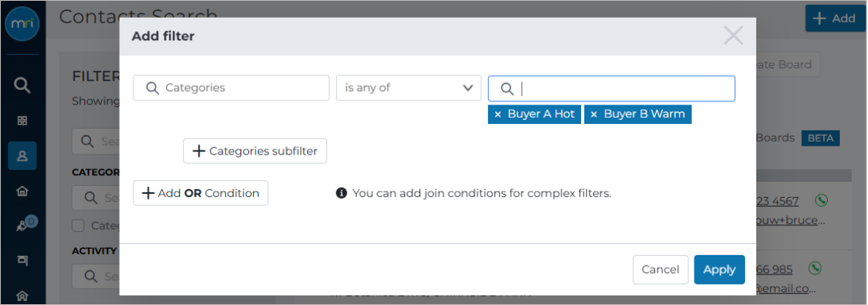Select the contacts person icon in sidebar
868x305 pixels.
23,156
